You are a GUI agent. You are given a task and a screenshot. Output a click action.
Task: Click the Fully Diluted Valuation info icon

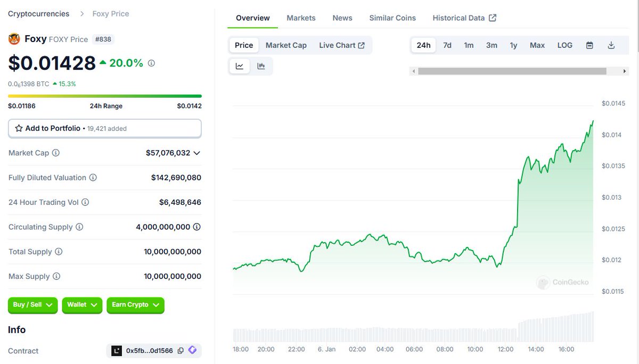point(93,178)
